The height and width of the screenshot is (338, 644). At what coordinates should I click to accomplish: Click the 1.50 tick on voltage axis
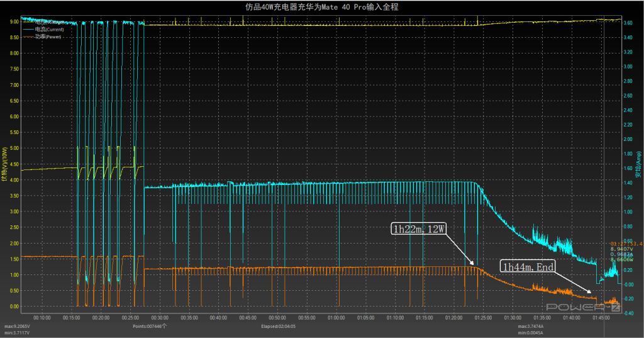pyautogui.click(x=14, y=259)
